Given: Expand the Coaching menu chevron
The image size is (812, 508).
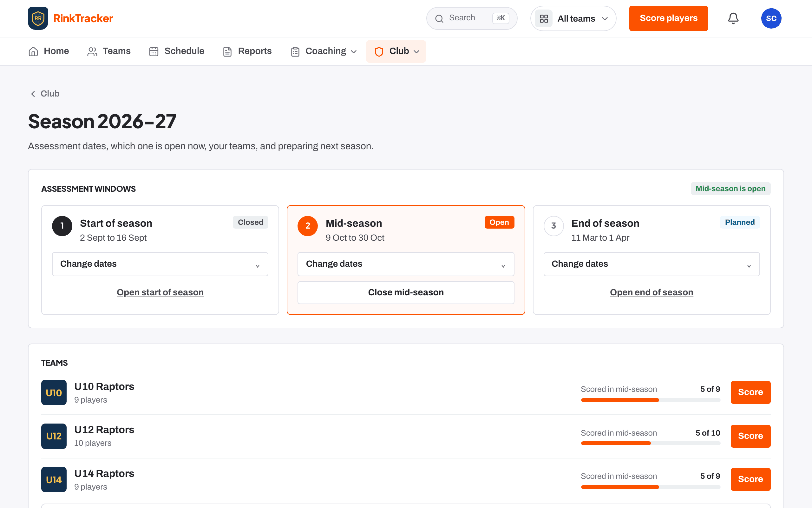Looking at the screenshot, I should click(354, 52).
